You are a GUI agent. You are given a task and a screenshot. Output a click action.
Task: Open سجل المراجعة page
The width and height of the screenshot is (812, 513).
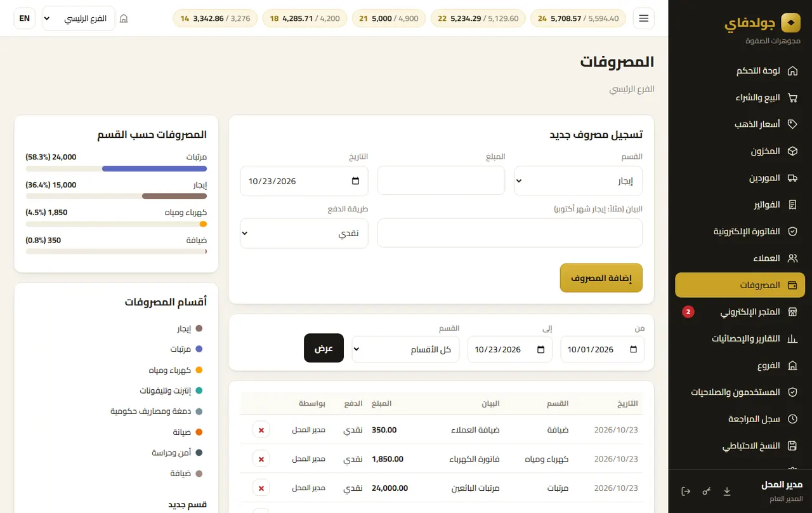740,419
